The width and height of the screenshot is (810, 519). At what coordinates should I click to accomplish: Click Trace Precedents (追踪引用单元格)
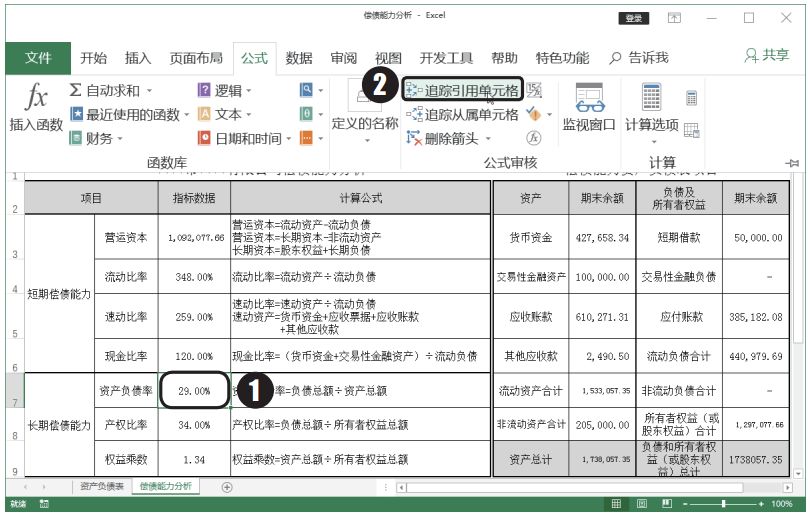462,90
